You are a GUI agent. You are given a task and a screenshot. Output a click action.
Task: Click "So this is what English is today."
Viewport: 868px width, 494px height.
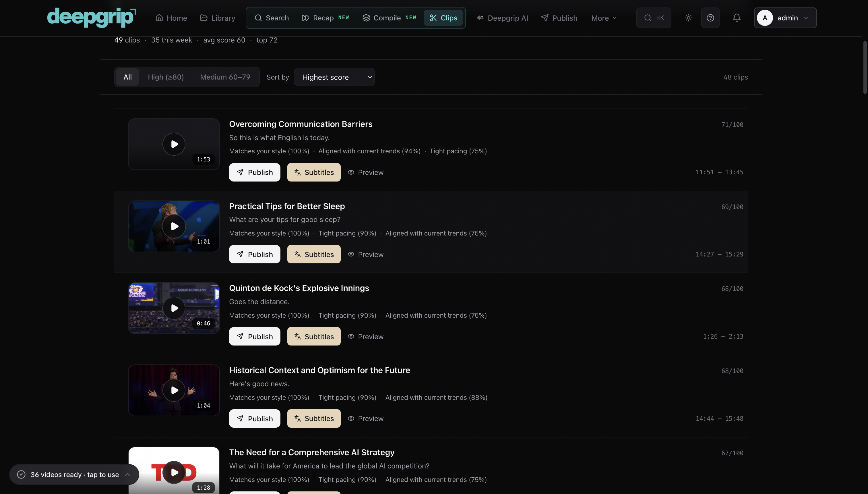click(279, 138)
